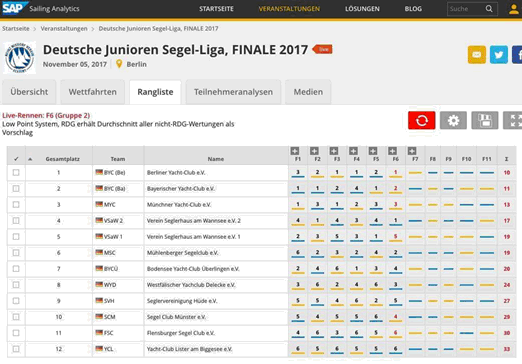This screenshot has width=522, height=364.
Task: Tick the checkbox for Yacht-Club Lister row
Action: pos(16,349)
